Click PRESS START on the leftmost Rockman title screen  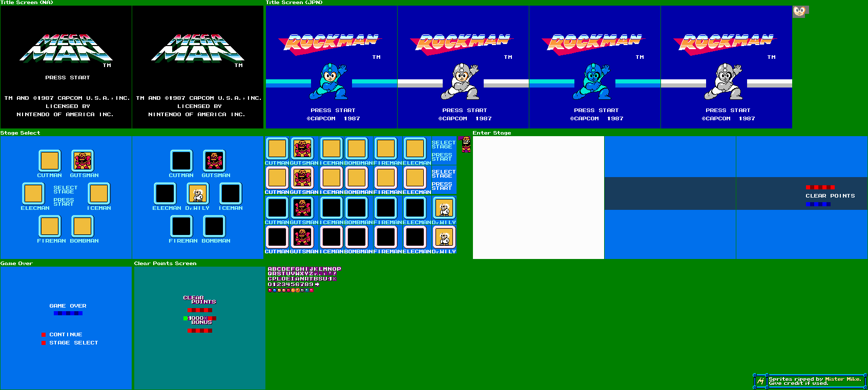(333, 111)
